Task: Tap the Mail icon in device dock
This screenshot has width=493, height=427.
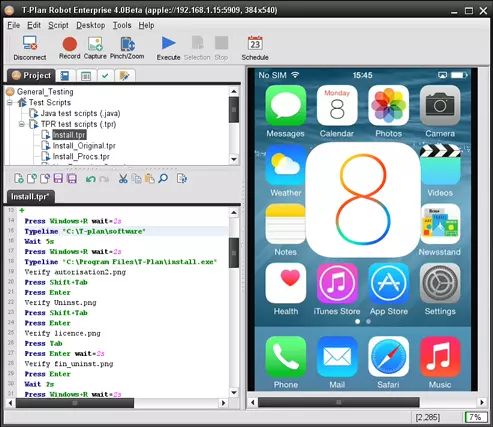Action: [x=337, y=356]
